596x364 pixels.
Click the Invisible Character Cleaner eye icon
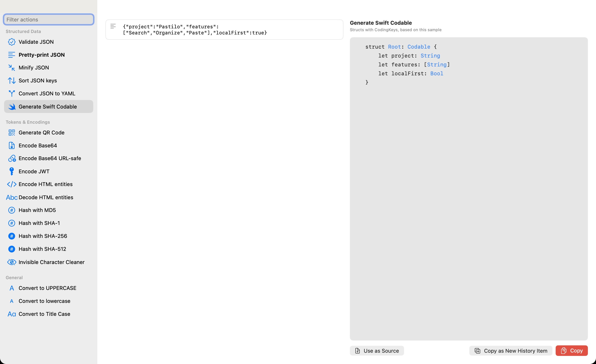coord(12,262)
